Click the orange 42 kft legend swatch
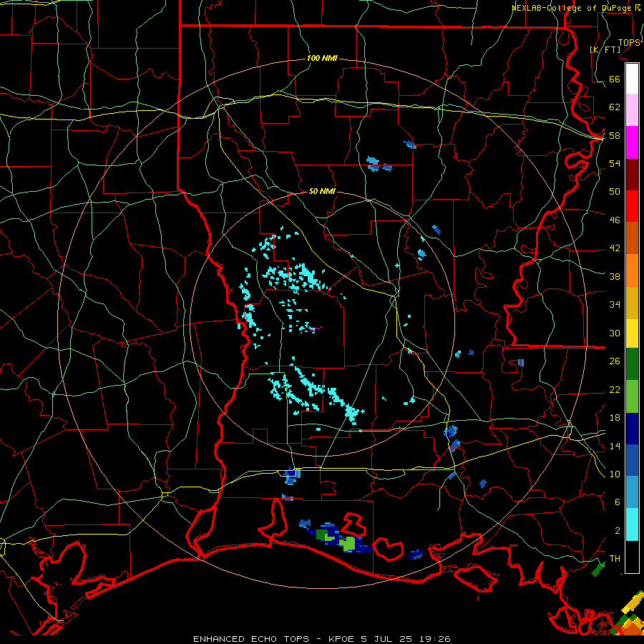 pos(632,270)
